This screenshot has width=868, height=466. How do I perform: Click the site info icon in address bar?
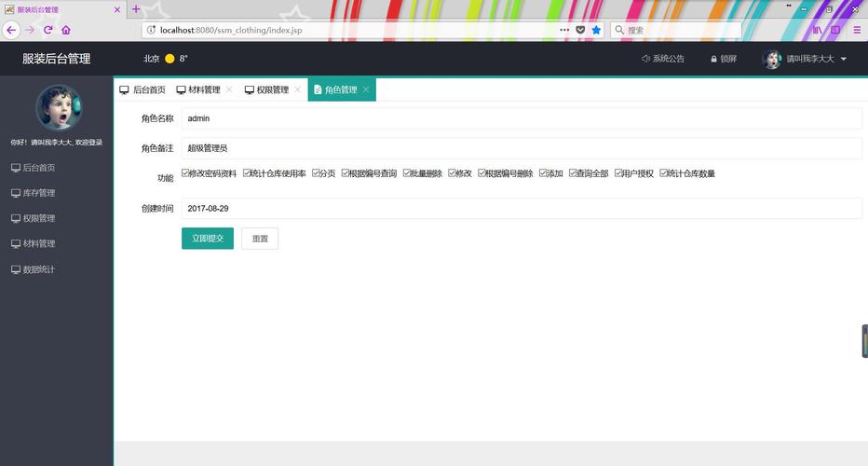151,30
